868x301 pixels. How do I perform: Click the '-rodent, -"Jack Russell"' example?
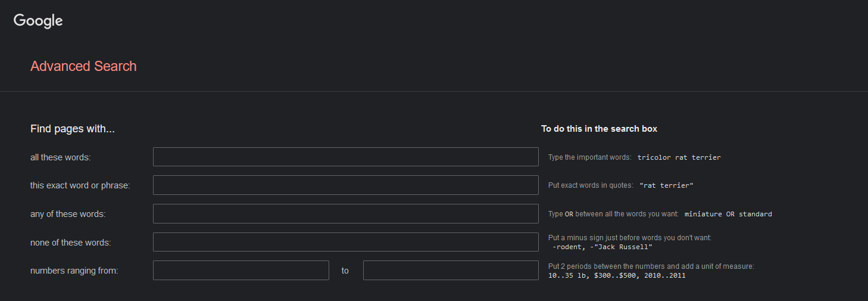pyautogui.click(x=602, y=247)
